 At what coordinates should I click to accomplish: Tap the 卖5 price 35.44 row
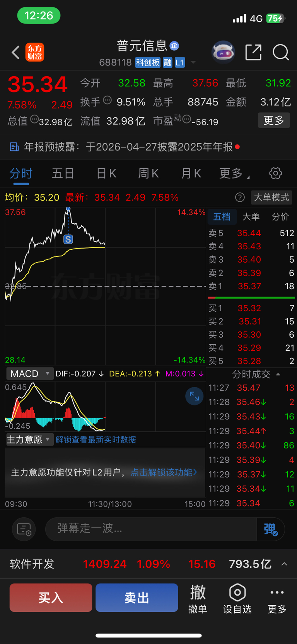[x=251, y=233]
